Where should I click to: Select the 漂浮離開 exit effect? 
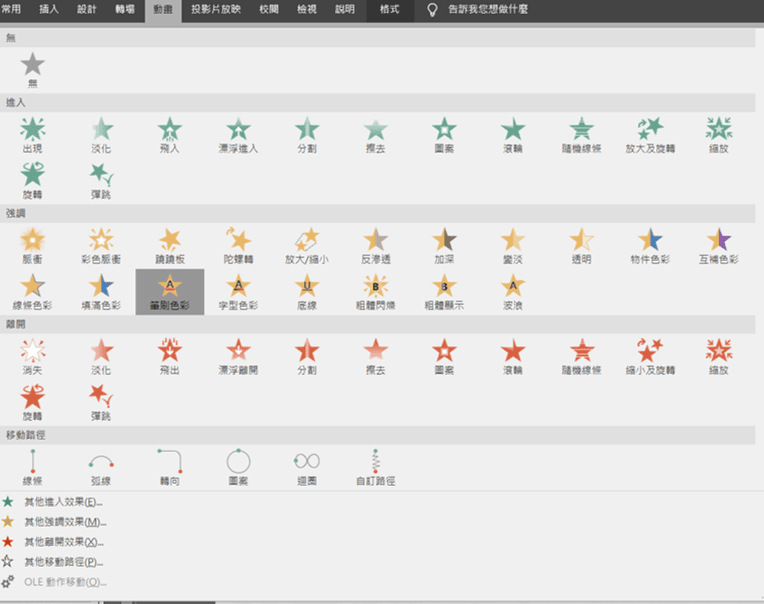pos(238,357)
